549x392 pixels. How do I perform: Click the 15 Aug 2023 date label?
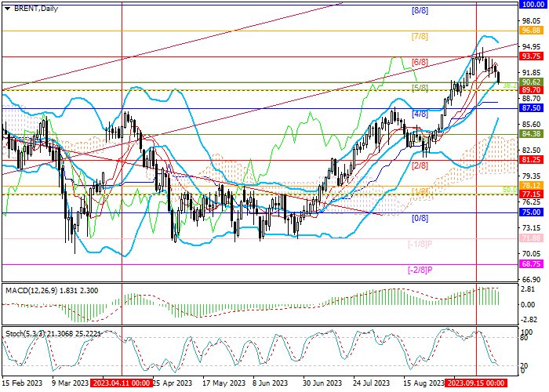click(424, 383)
